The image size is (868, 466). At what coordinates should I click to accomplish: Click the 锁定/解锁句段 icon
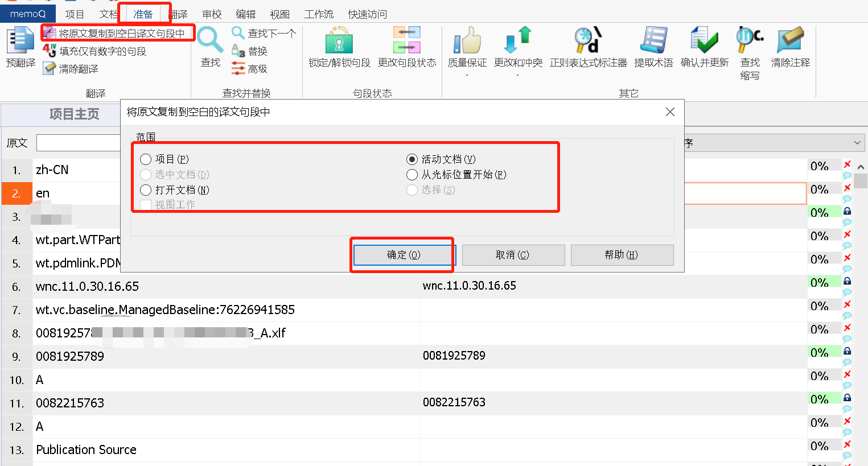(x=339, y=41)
